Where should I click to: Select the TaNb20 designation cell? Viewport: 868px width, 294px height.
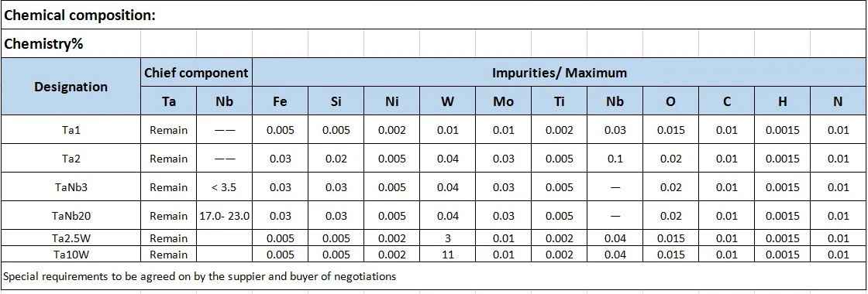tap(71, 216)
